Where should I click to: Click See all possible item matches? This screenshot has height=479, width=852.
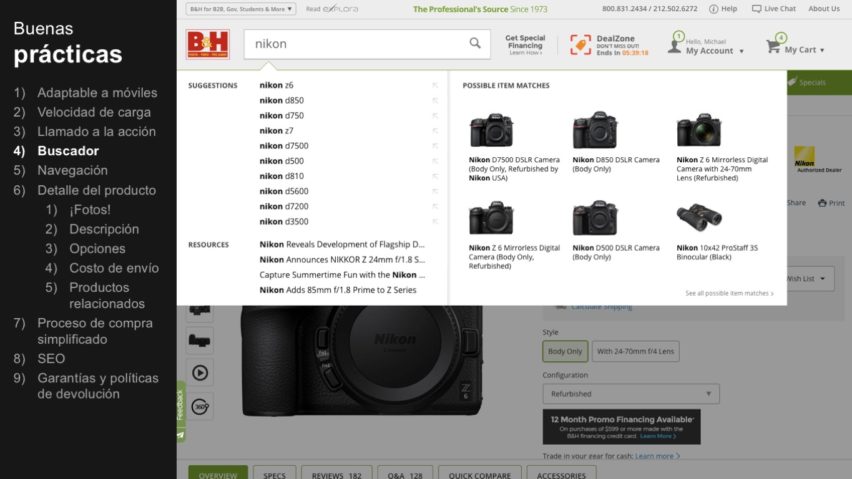click(729, 293)
